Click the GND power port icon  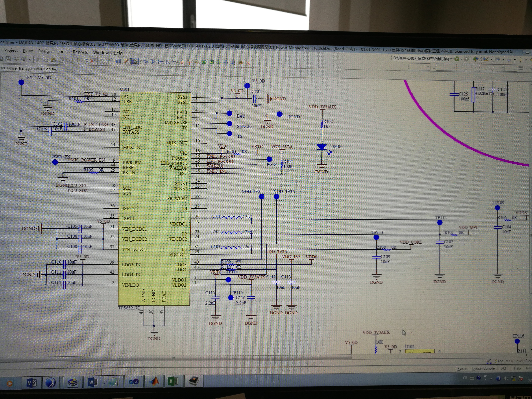coord(182,62)
